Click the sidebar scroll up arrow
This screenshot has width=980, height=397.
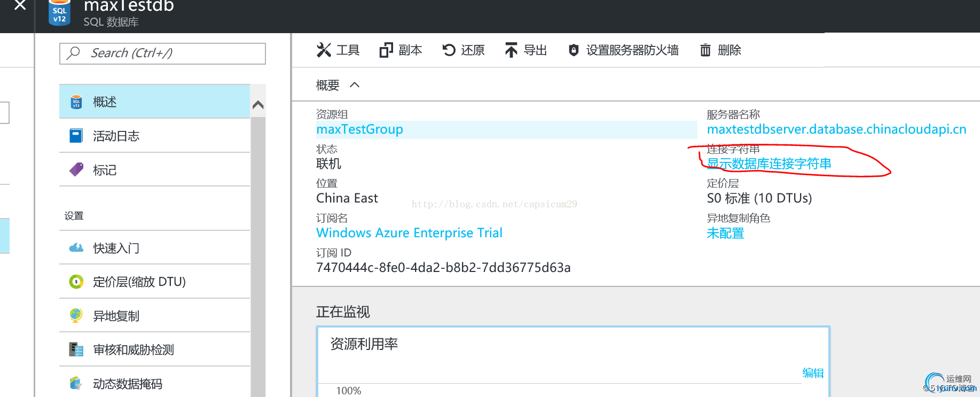(x=258, y=105)
